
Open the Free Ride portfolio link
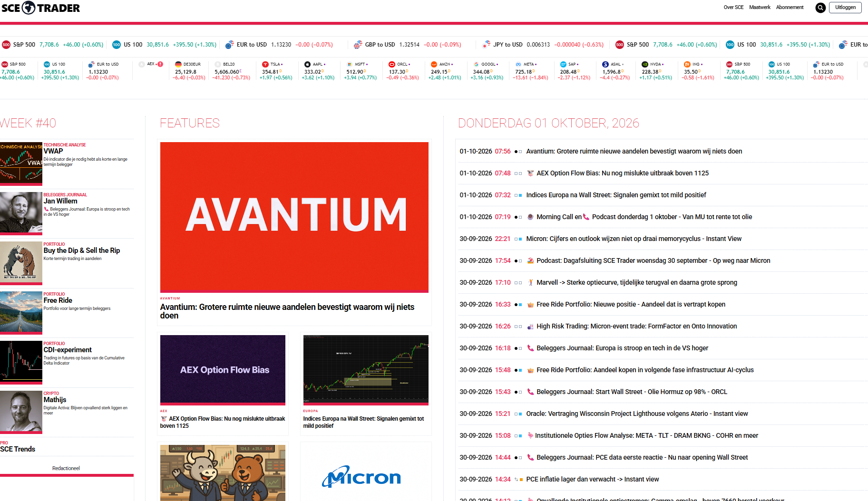58,300
